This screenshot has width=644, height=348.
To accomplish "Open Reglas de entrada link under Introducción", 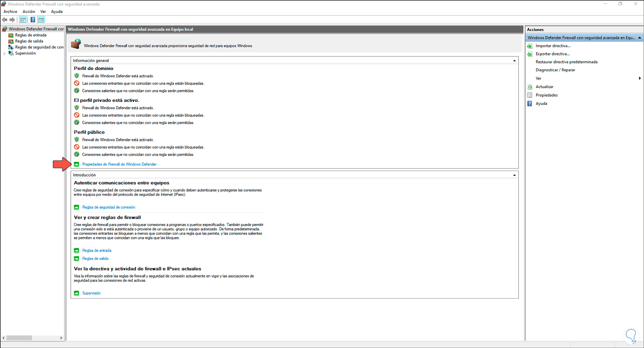I will (x=97, y=250).
